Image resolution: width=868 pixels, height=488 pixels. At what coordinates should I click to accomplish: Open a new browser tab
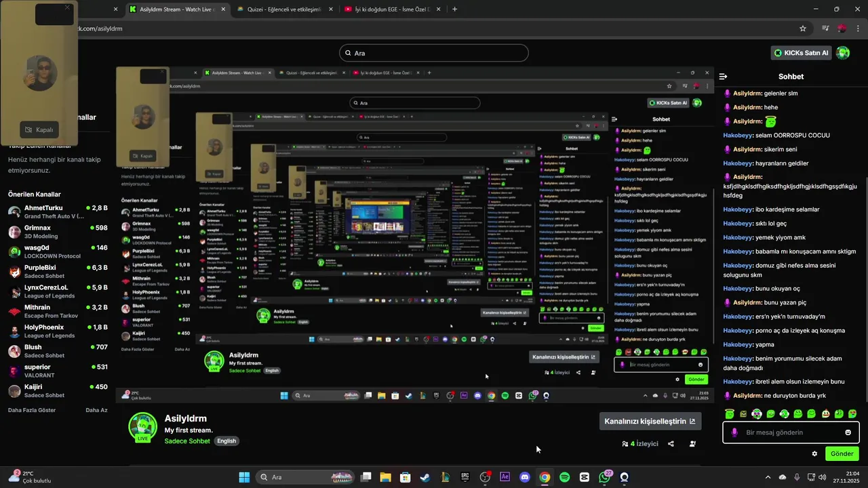click(x=454, y=9)
